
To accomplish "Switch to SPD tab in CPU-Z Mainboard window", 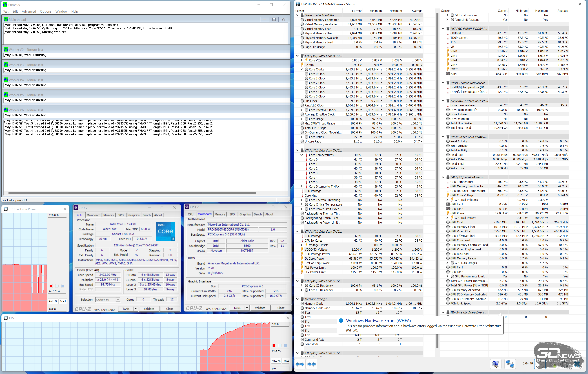I will 232,214.
